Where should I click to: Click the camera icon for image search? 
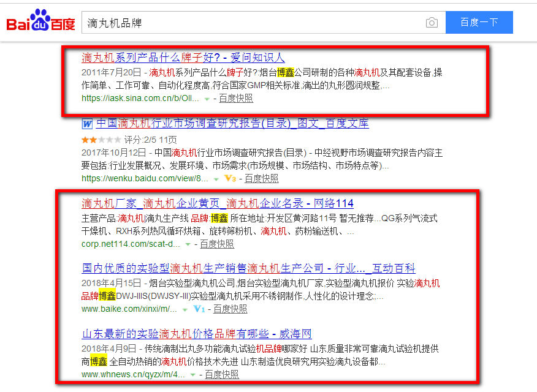pos(432,22)
